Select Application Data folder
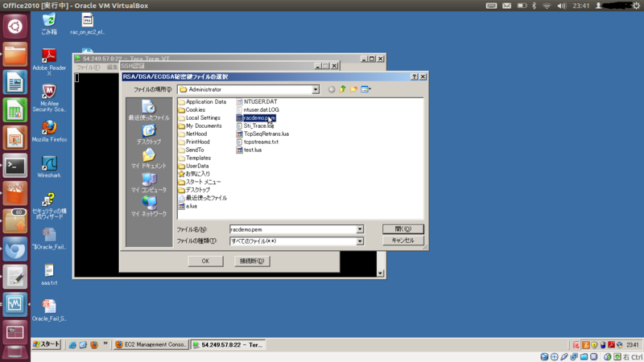 click(x=202, y=102)
